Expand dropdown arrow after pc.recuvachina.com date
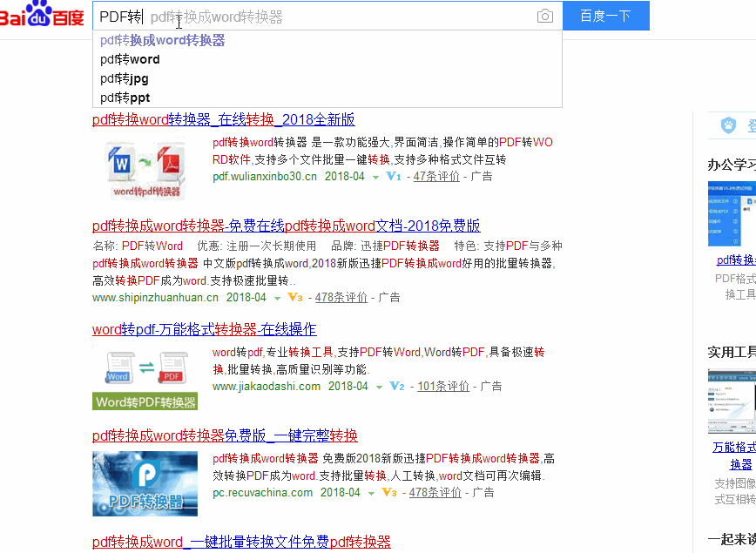Screen dimensions: 756x553 coord(371,493)
